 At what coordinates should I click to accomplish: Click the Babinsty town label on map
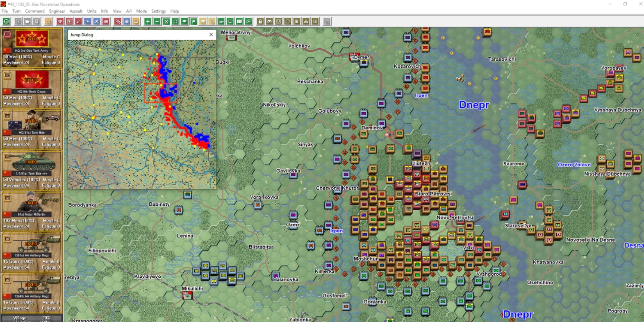pyautogui.click(x=159, y=204)
